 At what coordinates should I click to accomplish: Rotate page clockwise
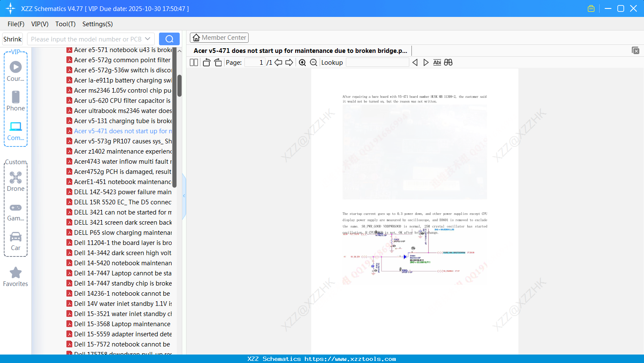(x=218, y=63)
